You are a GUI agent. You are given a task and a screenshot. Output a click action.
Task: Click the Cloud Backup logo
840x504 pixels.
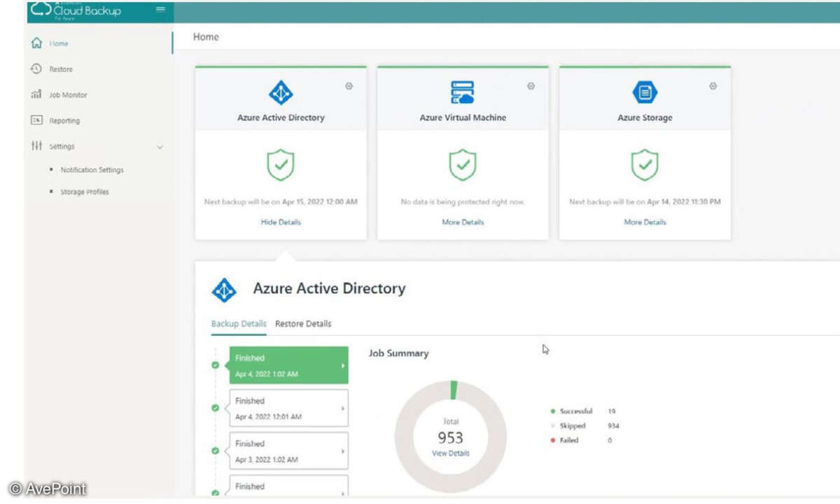(76, 10)
